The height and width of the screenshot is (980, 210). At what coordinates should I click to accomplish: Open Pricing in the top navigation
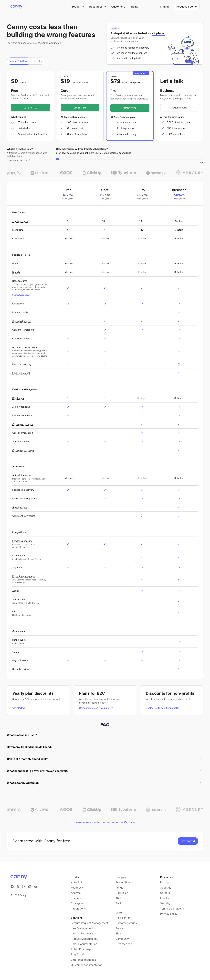tap(134, 6)
